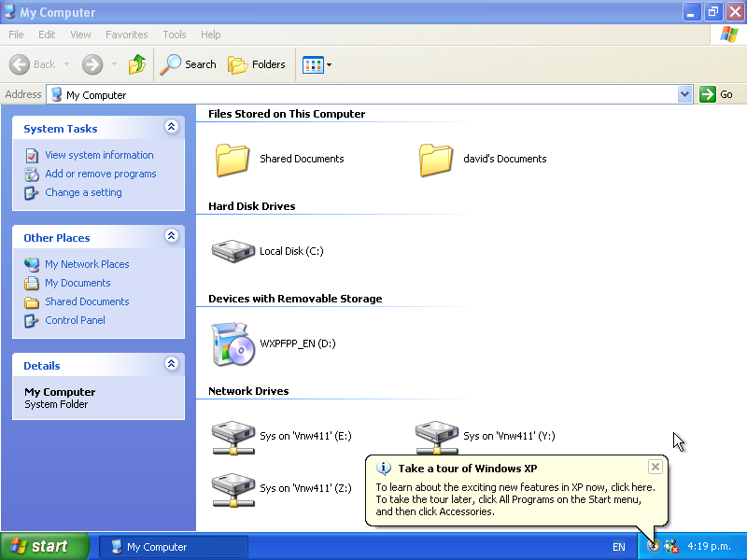
Task: Click the EN language indicator
Action: (x=618, y=547)
